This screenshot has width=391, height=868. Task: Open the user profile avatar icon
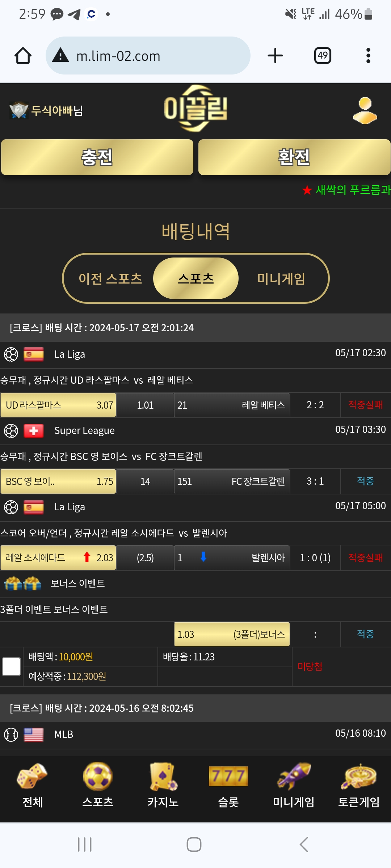[x=365, y=110]
